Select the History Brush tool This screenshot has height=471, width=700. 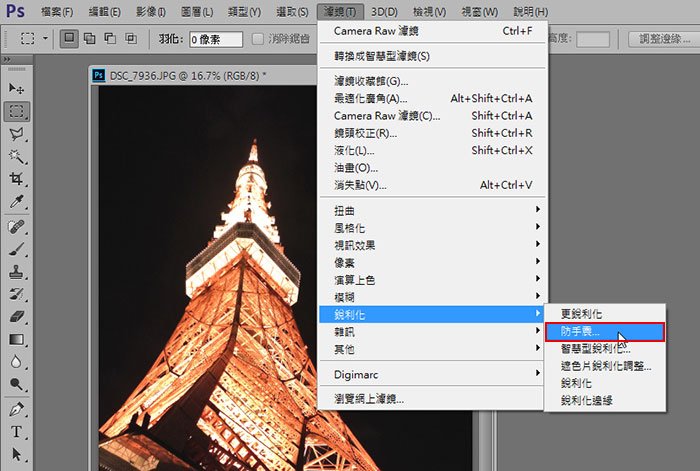[x=17, y=294]
